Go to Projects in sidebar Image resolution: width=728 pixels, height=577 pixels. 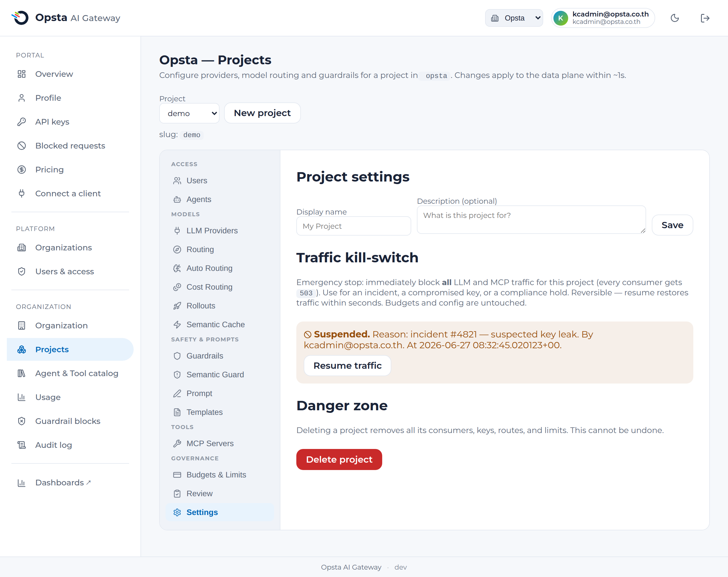(x=70, y=349)
